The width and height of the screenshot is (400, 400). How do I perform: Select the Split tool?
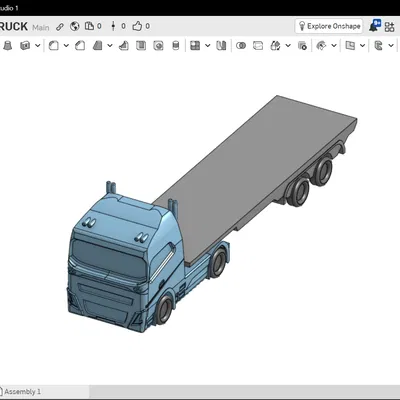[258, 45]
